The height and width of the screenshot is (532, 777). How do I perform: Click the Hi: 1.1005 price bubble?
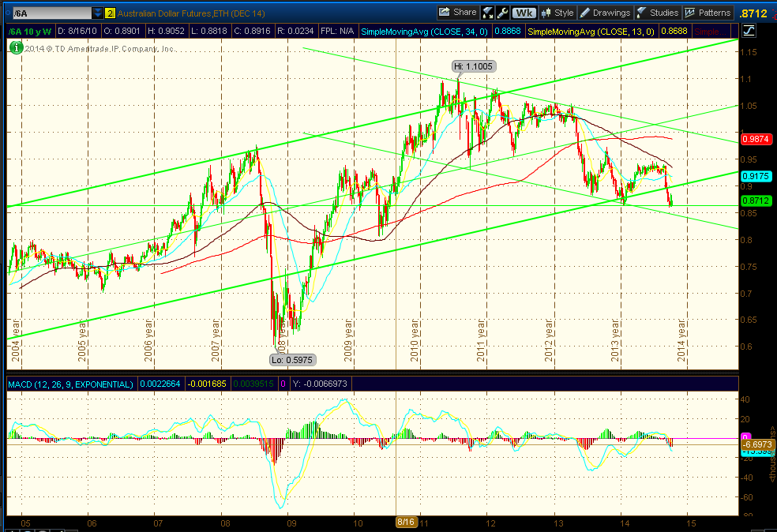pyautogui.click(x=473, y=66)
